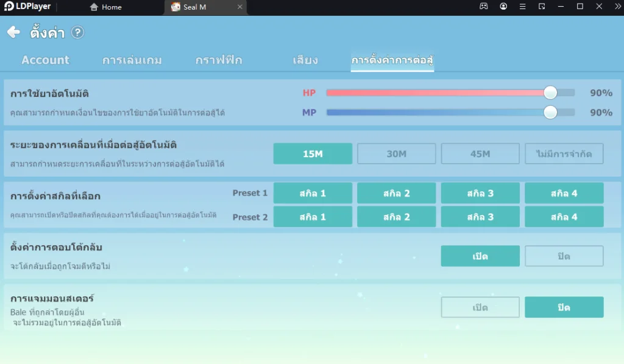Open the Account settings tab
Image resolution: width=624 pixels, height=364 pixels.
(45, 60)
